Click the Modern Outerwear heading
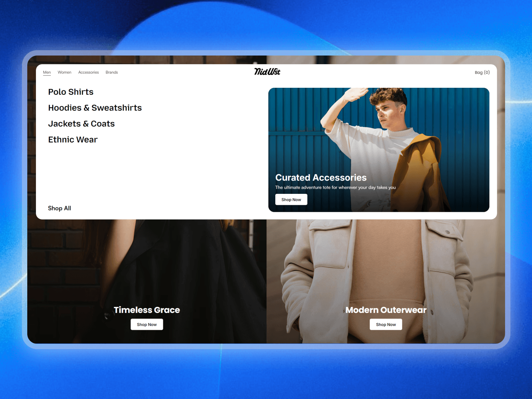Viewport: 532px width, 399px height. coord(386,310)
